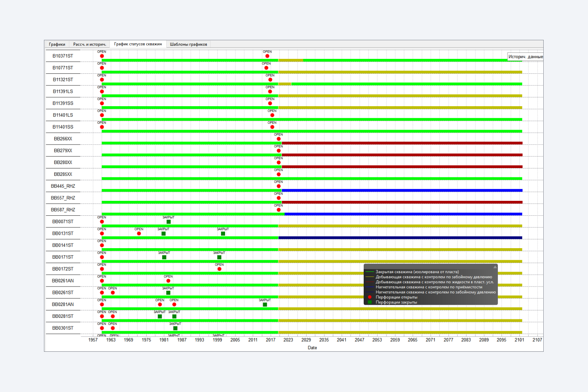Image resolution: width=588 pixels, height=392 pixels.
Task: Click green perforations-closed square in legend
Action: pyautogui.click(x=370, y=302)
